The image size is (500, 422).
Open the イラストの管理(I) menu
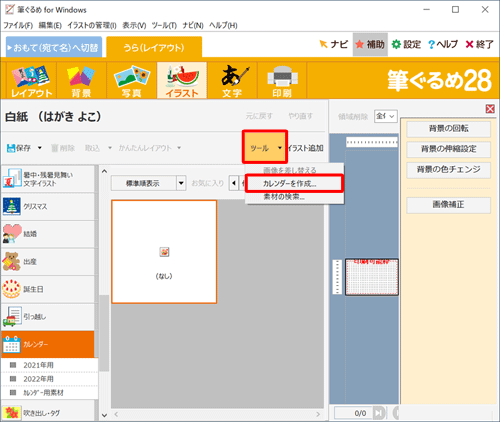(92, 25)
